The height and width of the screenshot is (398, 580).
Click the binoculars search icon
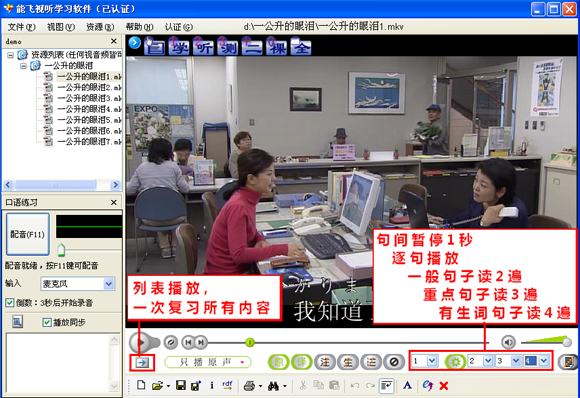pos(273,386)
